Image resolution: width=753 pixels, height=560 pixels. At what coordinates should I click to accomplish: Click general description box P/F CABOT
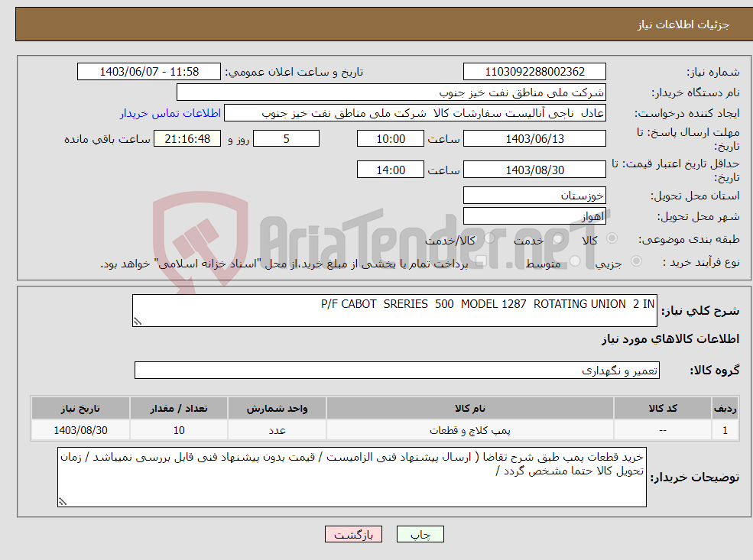pyautogui.click(x=394, y=310)
